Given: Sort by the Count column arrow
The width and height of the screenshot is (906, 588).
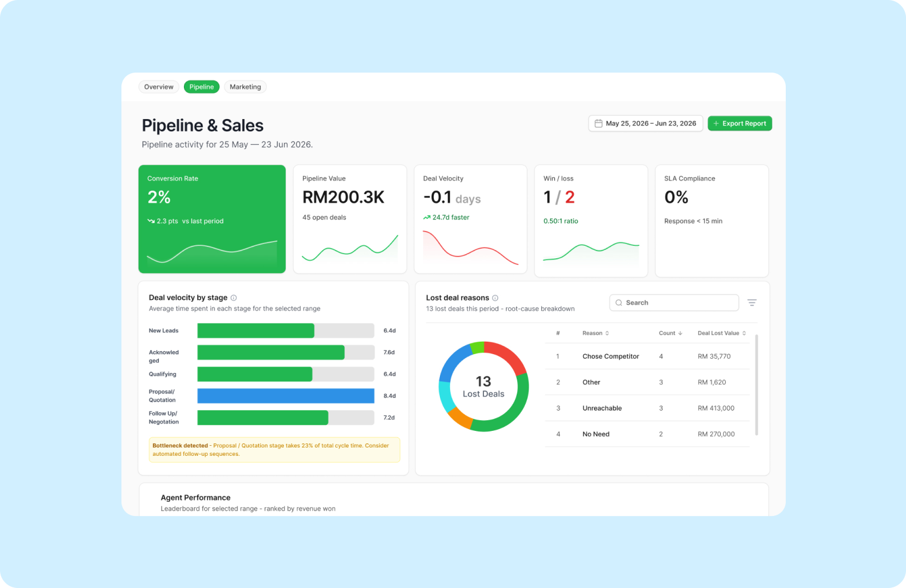Looking at the screenshot, I should [x=680, y=333].
